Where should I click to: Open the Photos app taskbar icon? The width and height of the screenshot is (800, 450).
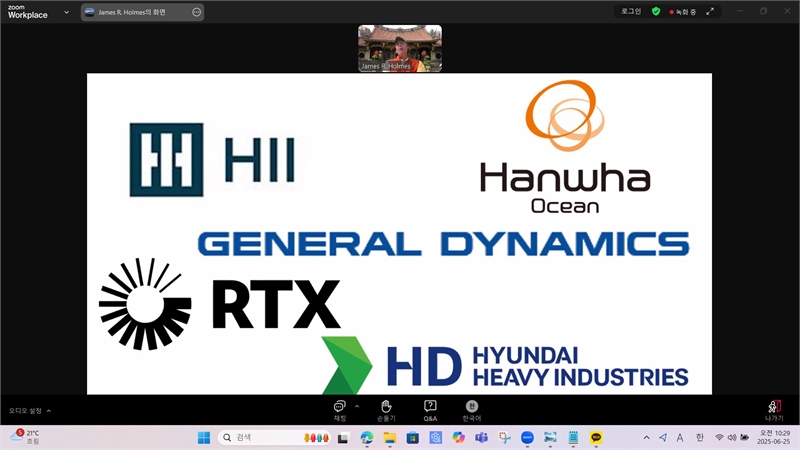(x=550, y=438)
